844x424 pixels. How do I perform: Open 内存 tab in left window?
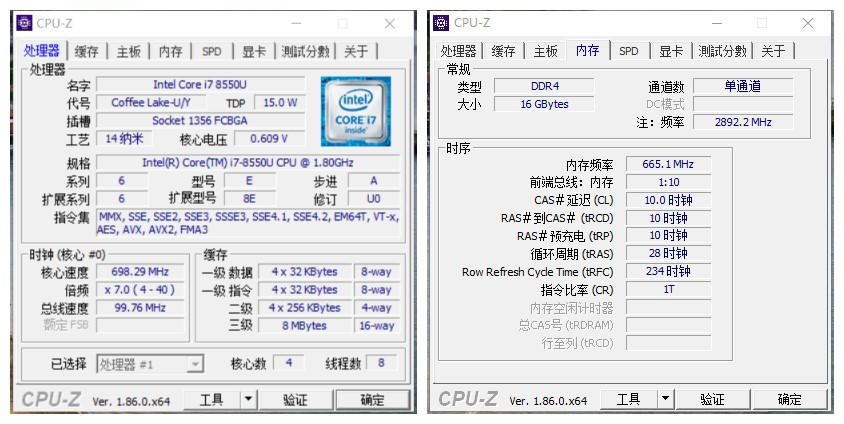[x=170, y=52]
